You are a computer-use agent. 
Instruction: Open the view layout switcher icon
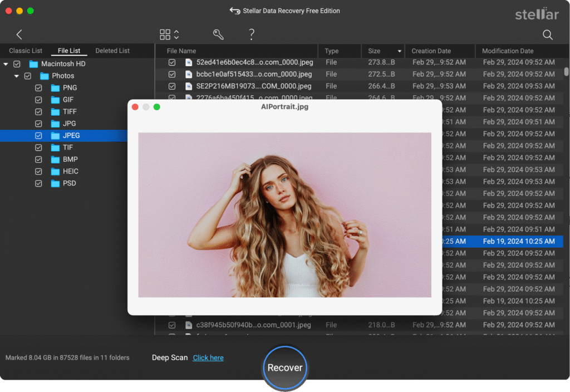tap(166, 34)
